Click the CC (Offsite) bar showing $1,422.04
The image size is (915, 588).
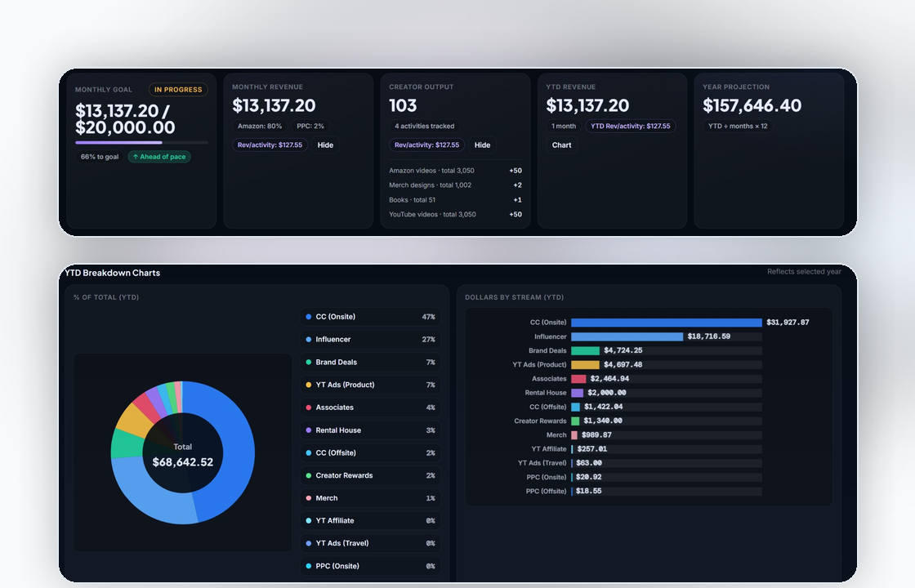[575, 407]
